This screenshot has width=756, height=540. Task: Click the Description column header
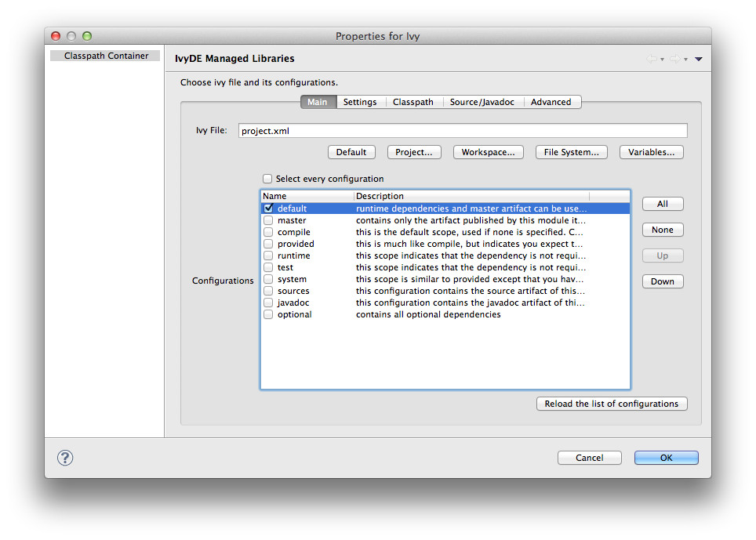pos(471,196)
